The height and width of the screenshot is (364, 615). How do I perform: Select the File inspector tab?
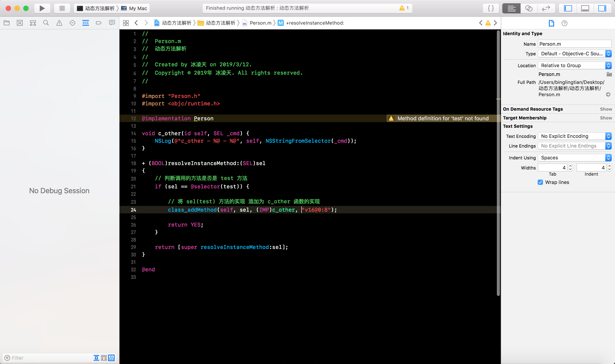[551, 23]
